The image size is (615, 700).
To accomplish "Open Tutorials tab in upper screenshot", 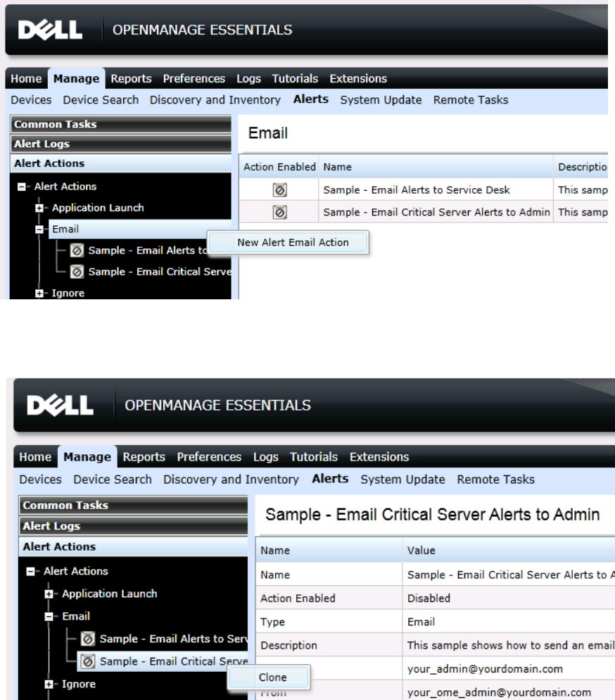I will [x=295, y=79].
